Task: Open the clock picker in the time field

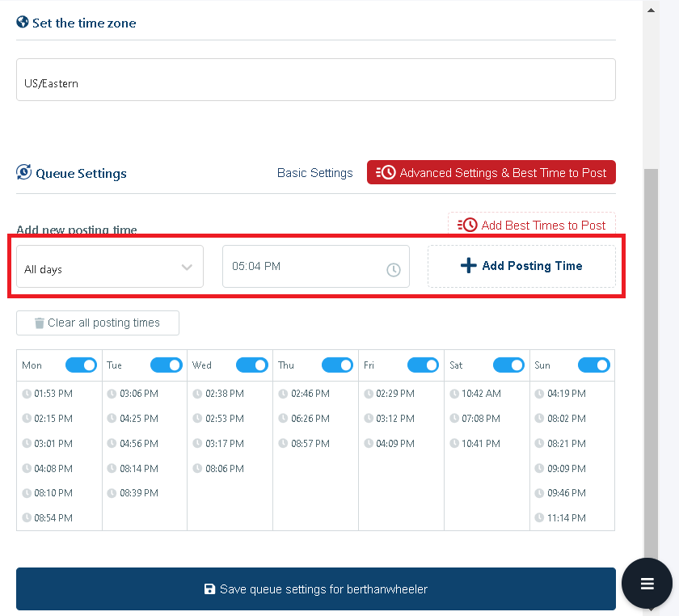Action: (394, 269)
